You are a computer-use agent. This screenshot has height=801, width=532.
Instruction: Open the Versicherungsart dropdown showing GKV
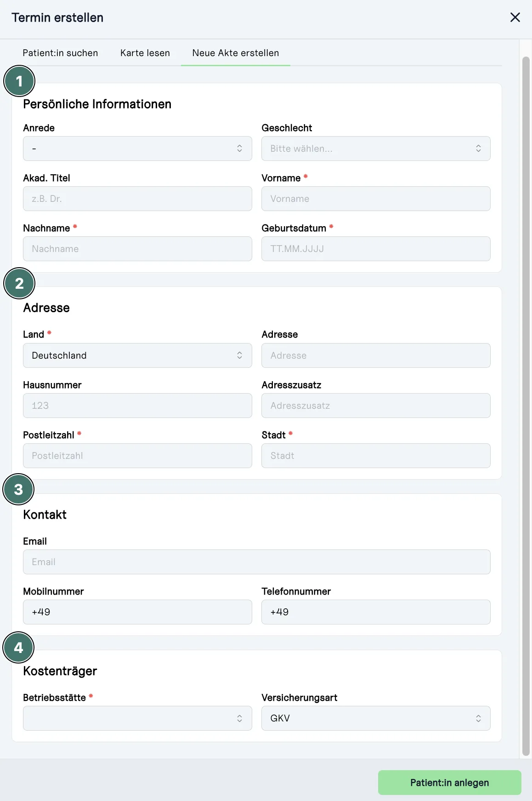click(376, 718)
